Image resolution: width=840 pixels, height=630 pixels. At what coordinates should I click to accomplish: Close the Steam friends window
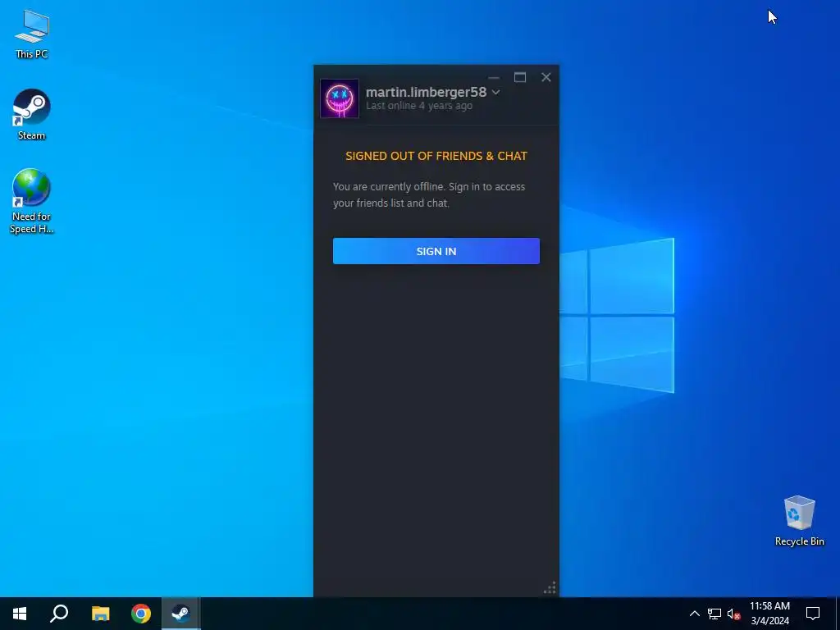coord(546,77)
